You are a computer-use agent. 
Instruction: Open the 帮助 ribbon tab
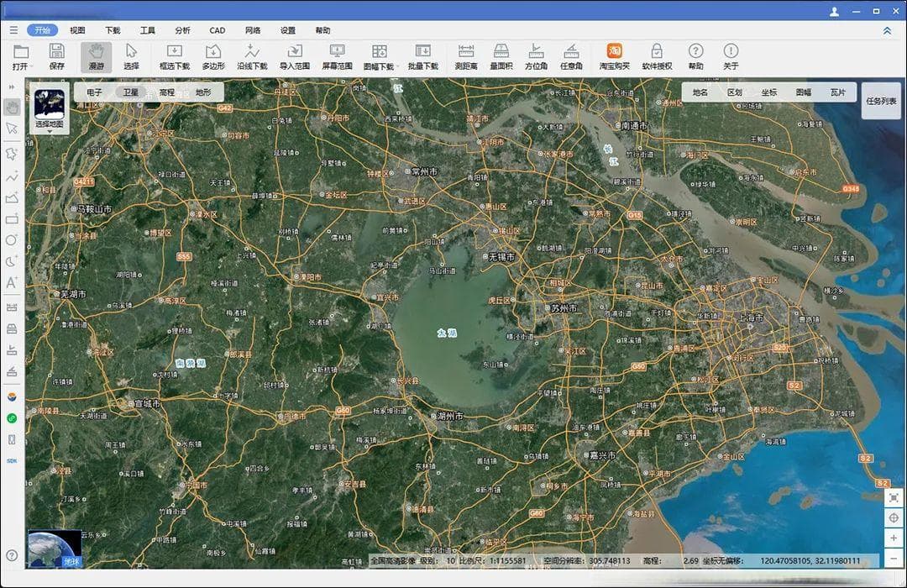(322, 30)
